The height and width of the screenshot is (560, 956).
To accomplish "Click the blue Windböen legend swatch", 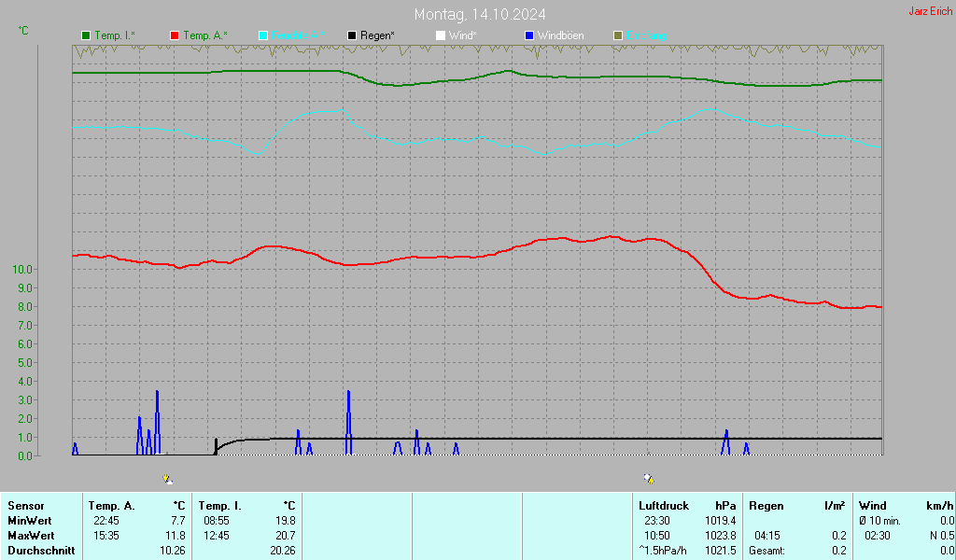I will [x=529, y=35].
